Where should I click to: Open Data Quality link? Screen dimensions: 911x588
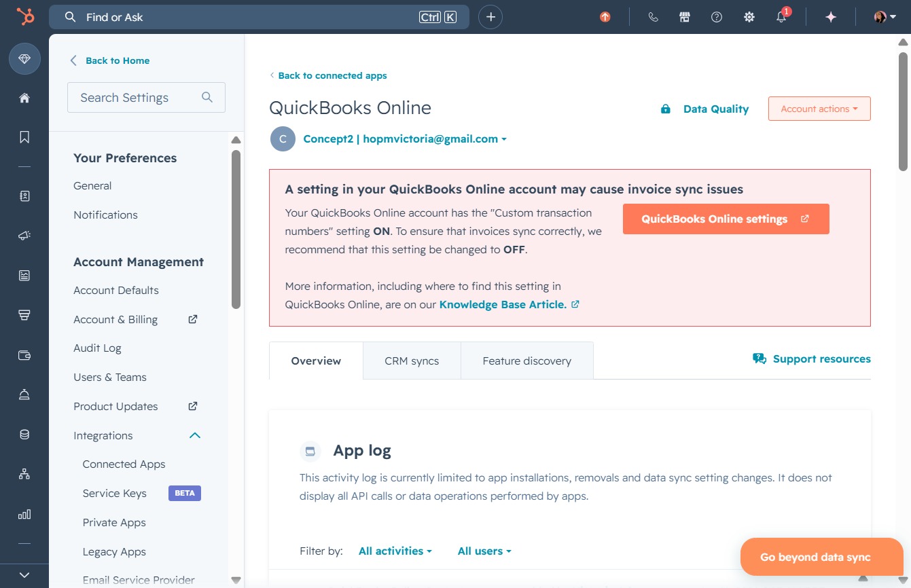716,109
